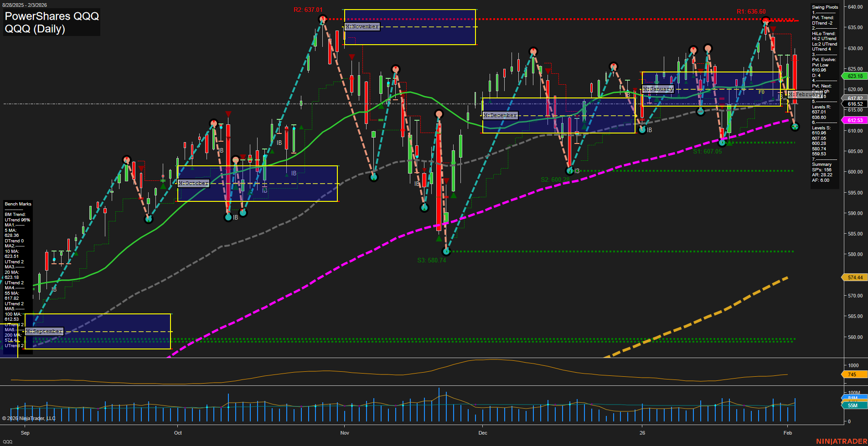The width and height of the screenshot is (868, 446).
Task: Toggle the M:February zone label
Action: pyautogui.click(x=805, y=95)
